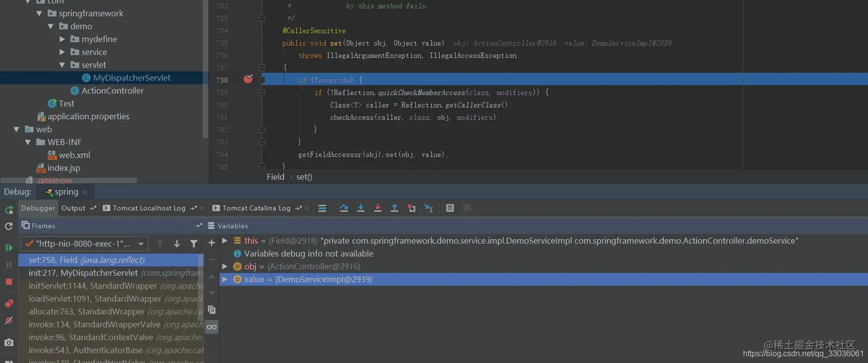The height and width of the screenshot is (363, 868).
Task: Collapse the web folder node
Action: click(x=17, y=130)
